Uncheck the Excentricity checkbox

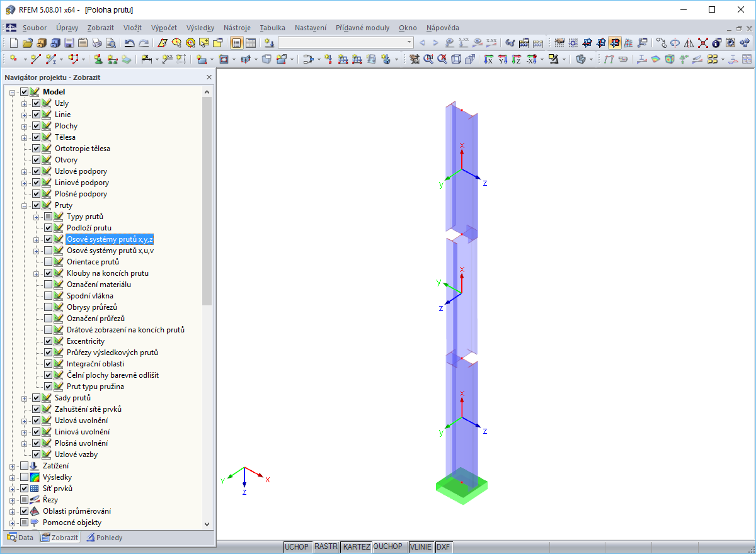click(49, 341)
